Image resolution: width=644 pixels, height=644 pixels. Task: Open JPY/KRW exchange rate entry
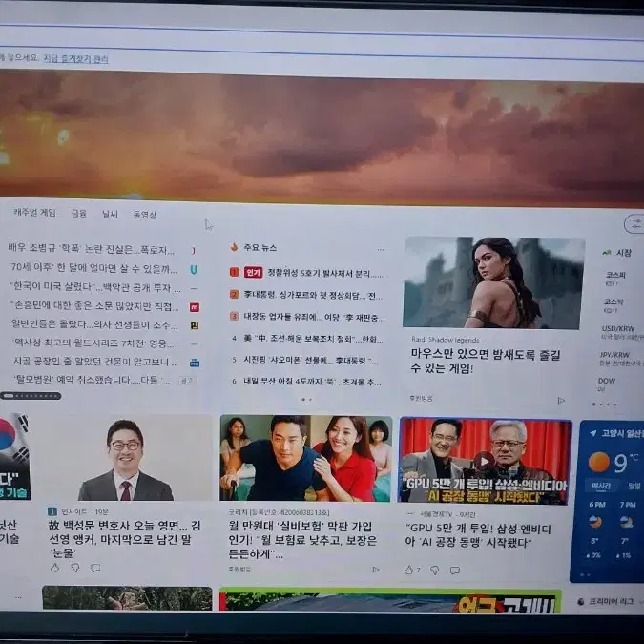click(620, 358)
